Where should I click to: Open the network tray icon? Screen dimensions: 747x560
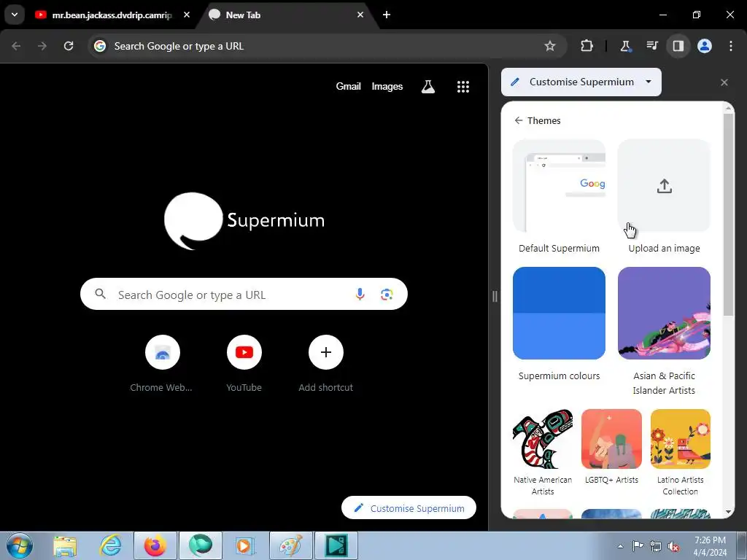click(x=656, y=546)
